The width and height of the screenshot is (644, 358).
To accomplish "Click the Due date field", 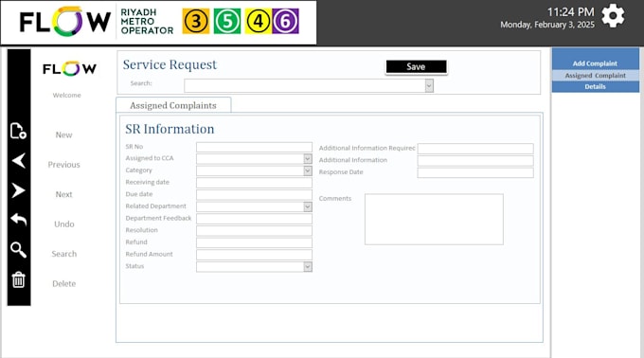I will click(x=254, y=194).
